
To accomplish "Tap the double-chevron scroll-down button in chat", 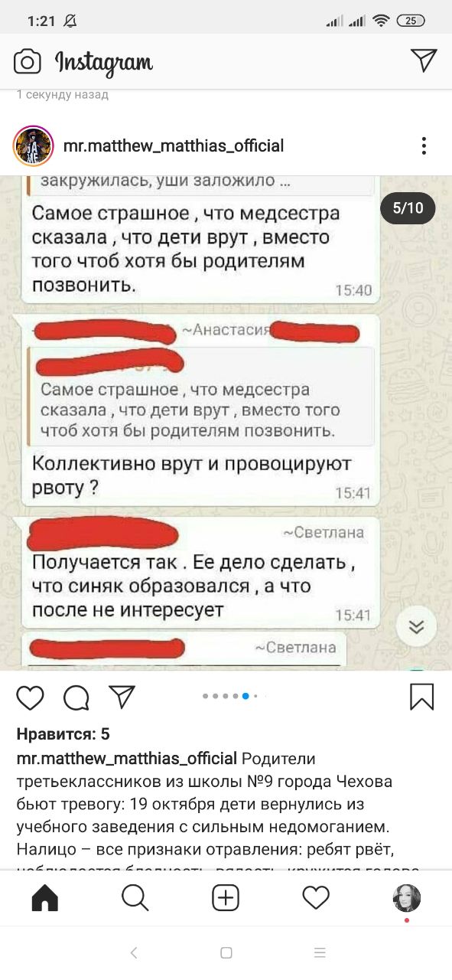I will [417, 627].
